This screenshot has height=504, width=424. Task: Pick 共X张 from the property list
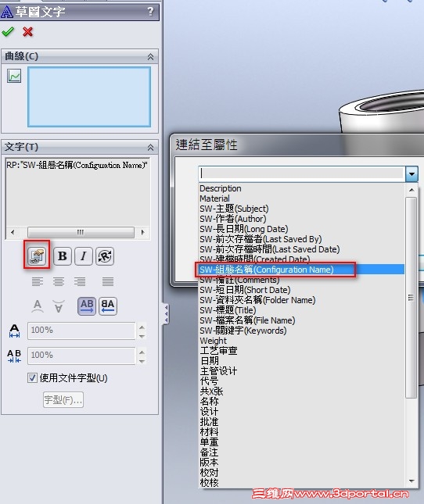[211, 391]
